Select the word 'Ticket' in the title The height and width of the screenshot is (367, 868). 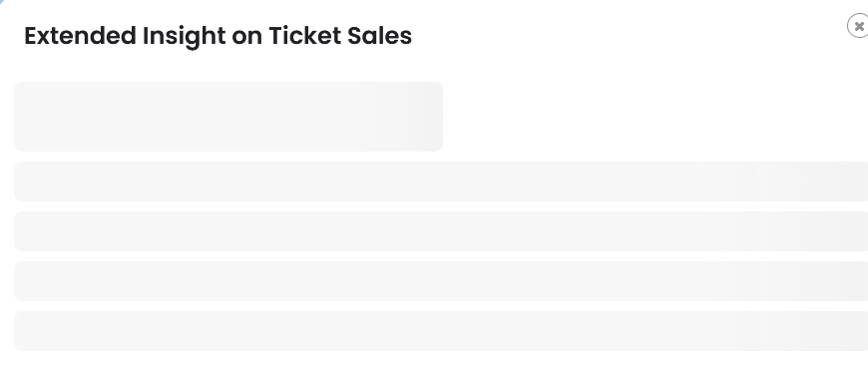pos(305,36)
